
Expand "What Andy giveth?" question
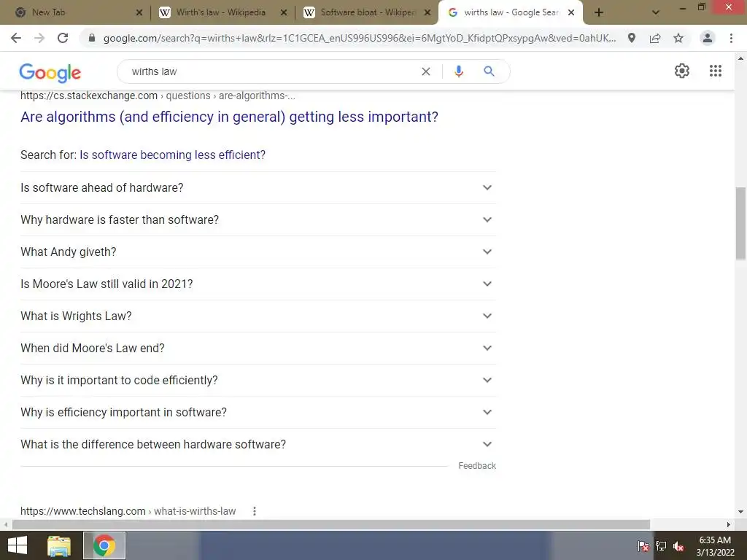pyautogui.click(x=258, y=252)
